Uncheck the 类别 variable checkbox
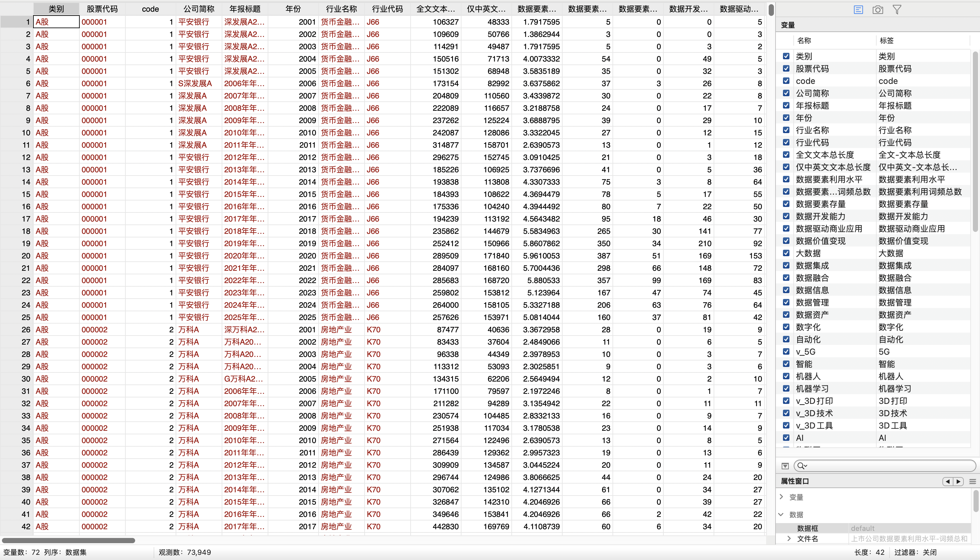The height and width of the screenshot is (560, 980). click(786, 56)
